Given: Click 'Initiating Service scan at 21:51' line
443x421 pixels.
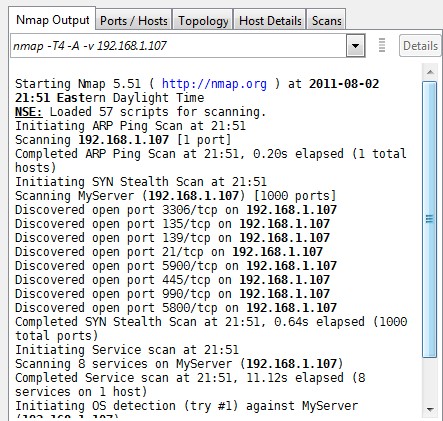Looking at the screenshot, I should (x=127, y=350).
